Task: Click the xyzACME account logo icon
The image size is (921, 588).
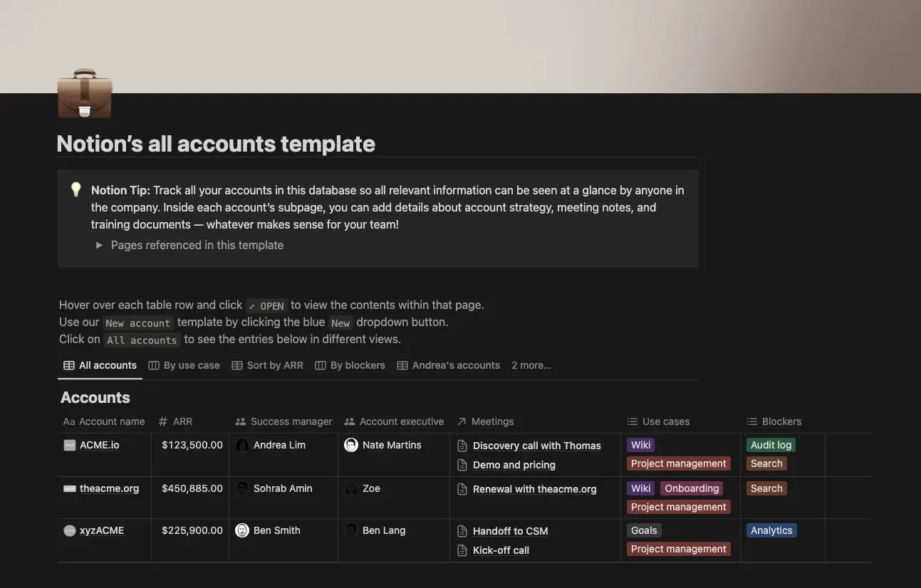Action: point(69,530)
